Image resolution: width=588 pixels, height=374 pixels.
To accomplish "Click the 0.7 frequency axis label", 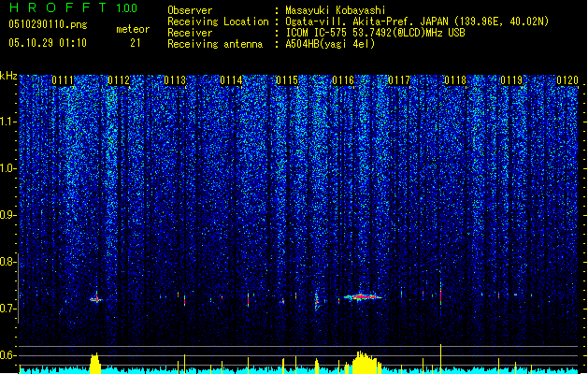I will [7, 309].
